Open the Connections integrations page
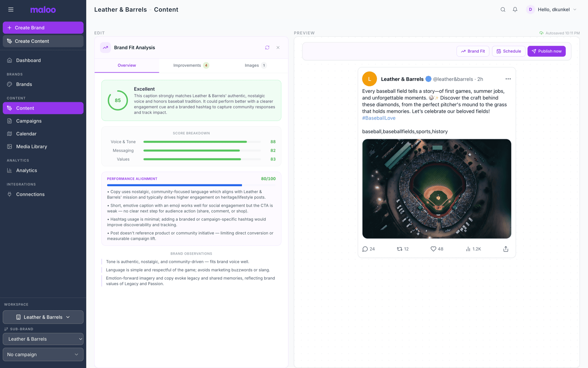The height and width of the screenshot is (368, 588). point(30,194)
